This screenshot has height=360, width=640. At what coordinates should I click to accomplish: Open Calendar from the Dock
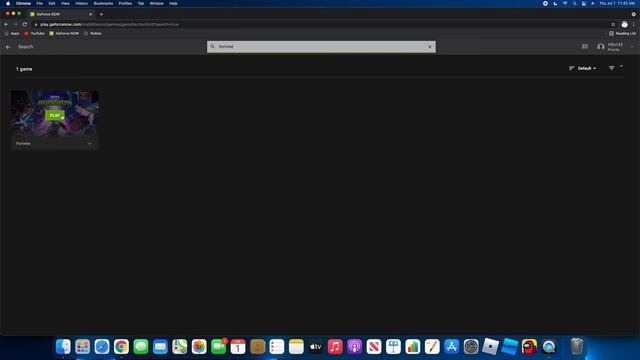point(238,347)
